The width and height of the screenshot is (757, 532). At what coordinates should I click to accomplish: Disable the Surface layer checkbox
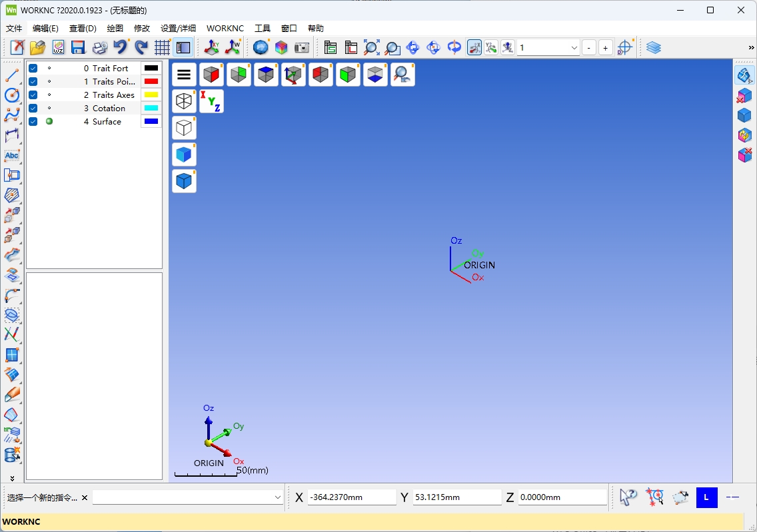(x=33, y=122)
